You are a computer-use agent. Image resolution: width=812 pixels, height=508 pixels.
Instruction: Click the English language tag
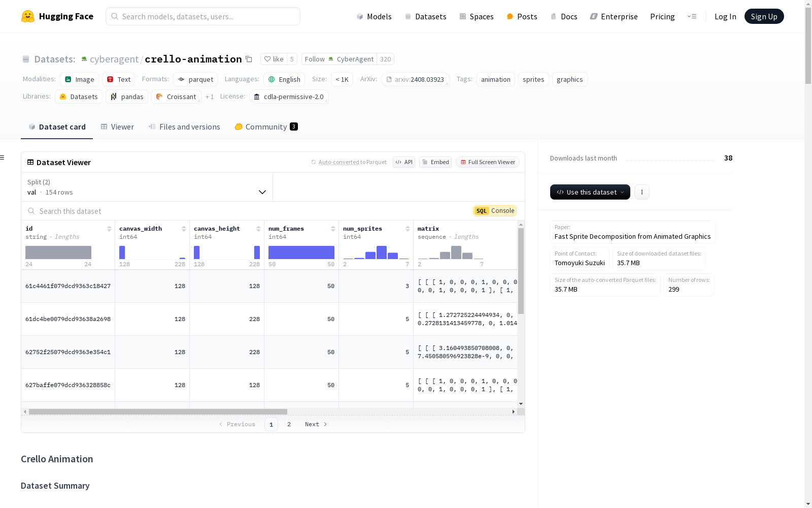[x=284, y=79]
